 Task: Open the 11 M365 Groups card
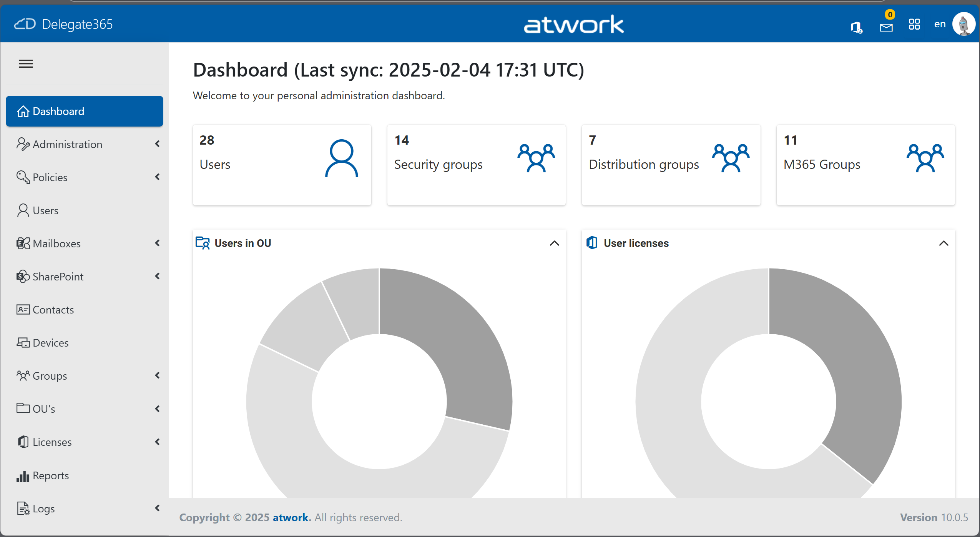865,165
